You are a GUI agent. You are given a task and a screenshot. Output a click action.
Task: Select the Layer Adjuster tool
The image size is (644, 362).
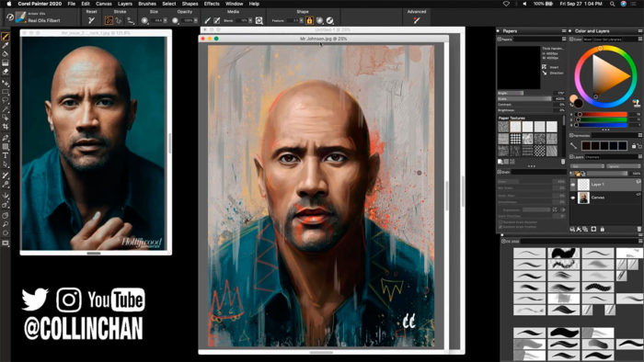click(x=6, y=84)
